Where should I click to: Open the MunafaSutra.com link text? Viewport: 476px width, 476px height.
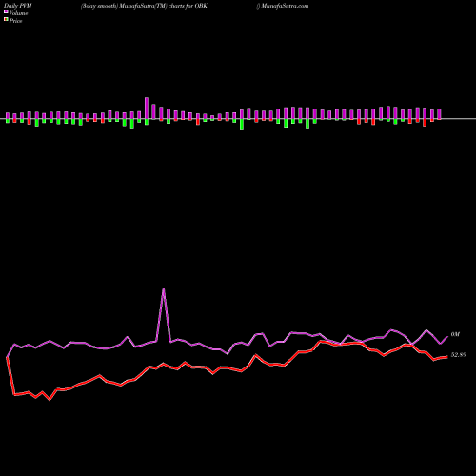point(285,6)
